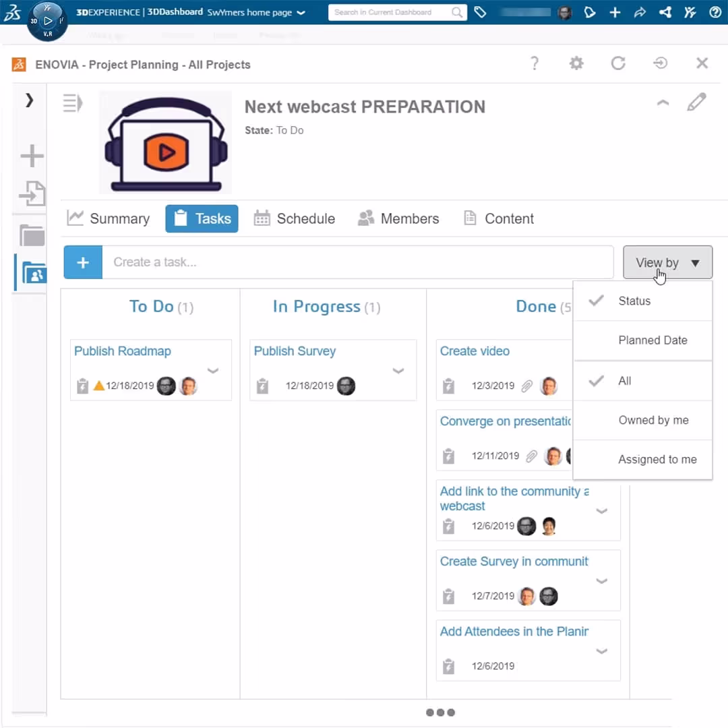Viewport: 728px width, 728px height.
Task: Open Create Survey in community task
Action: click(x=514, y=562)
